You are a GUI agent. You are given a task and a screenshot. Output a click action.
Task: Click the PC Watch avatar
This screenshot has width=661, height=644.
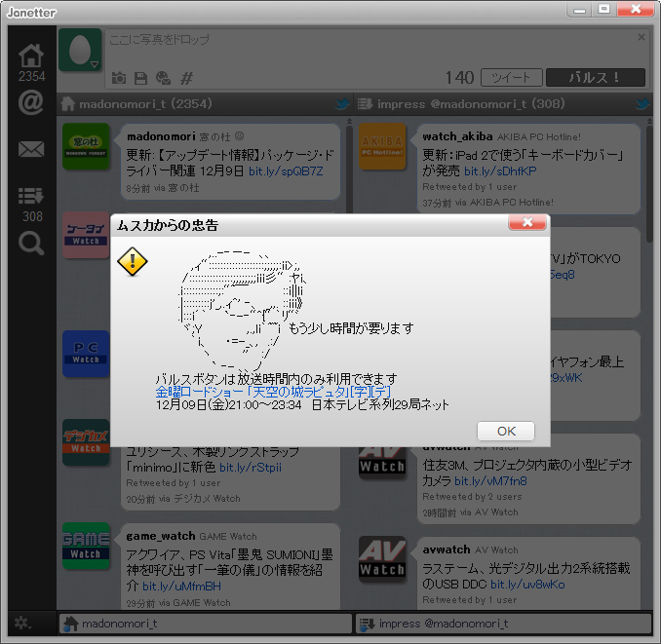click(x=86, y=354)
